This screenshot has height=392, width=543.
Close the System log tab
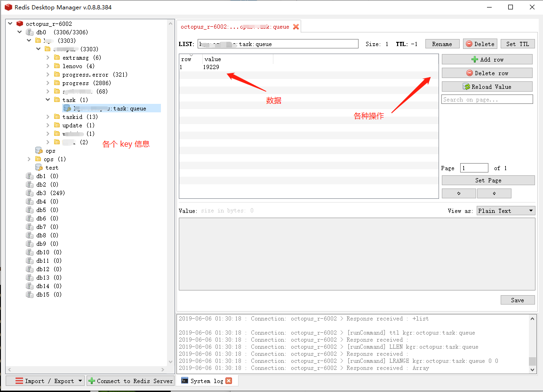pos(229,381)
